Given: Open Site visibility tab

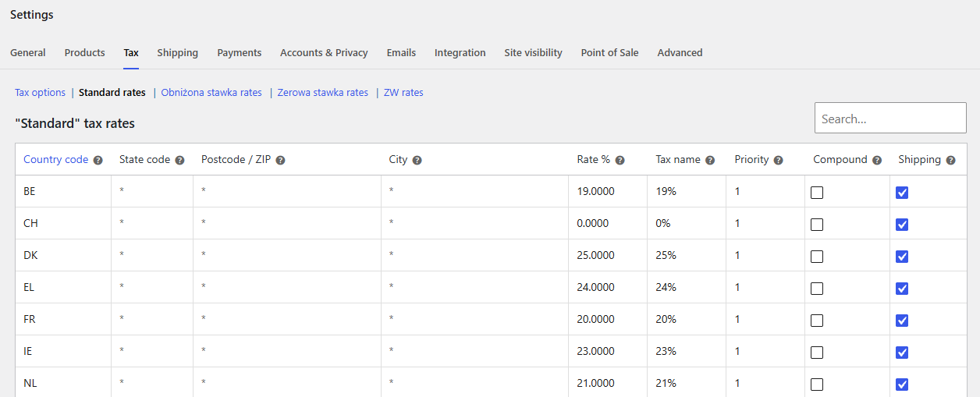Looking at the screenshot, I should coord(533,53).
